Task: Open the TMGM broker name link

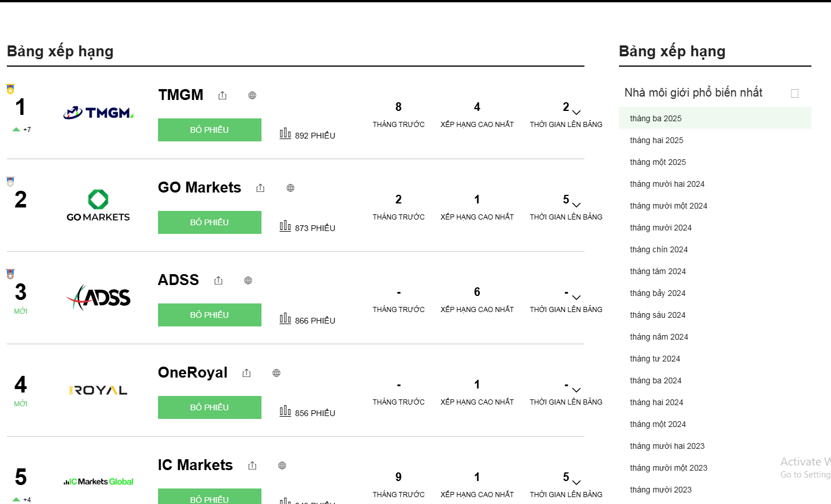Action: pyautogui.click(x=181, y=95)
